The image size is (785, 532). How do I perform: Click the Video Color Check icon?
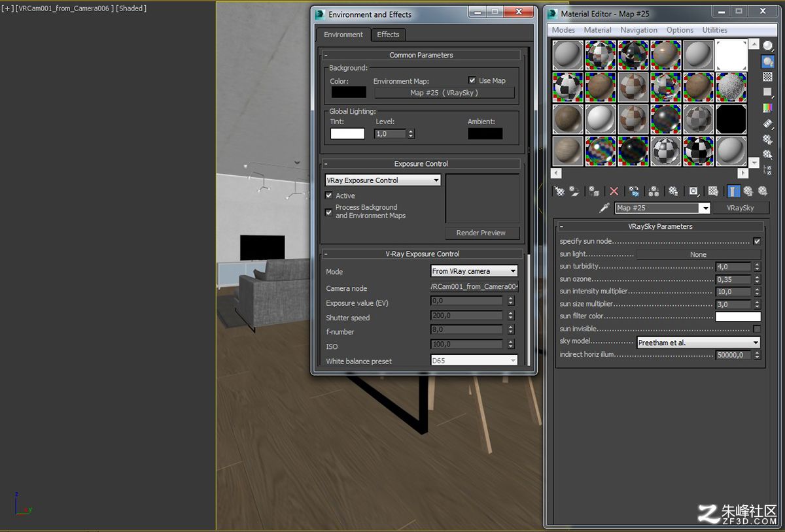[x=768, y=108]
